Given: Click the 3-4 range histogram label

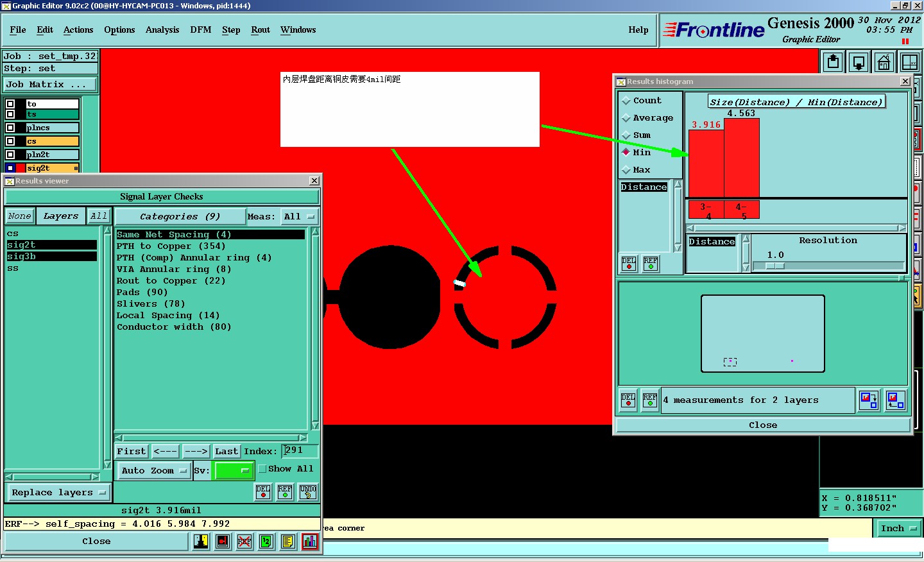Looking at the screenshot, I should pos(706,210).
